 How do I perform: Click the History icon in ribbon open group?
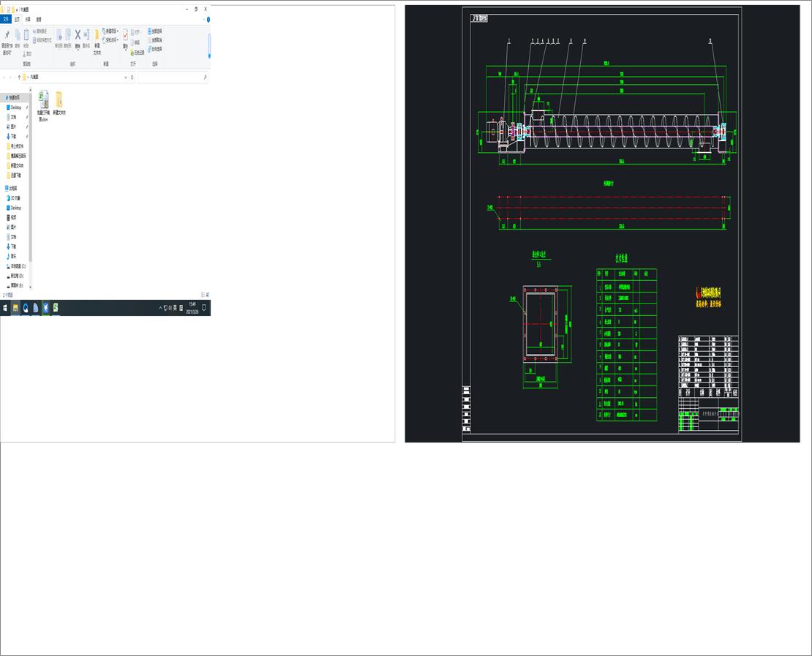pyautogui.click(x=138, y=53)
